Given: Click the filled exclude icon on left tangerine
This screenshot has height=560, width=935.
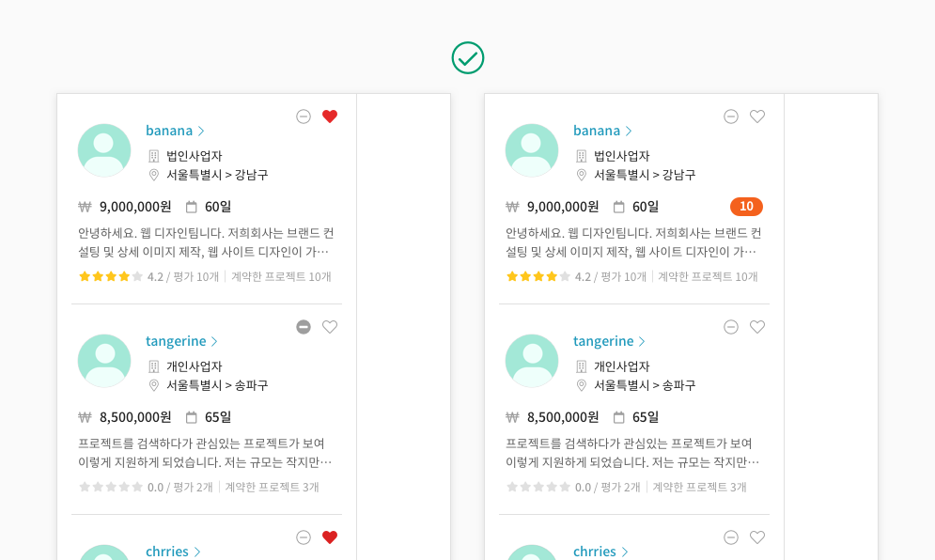Looking at the screenshot, I should [x=304, y=327].
